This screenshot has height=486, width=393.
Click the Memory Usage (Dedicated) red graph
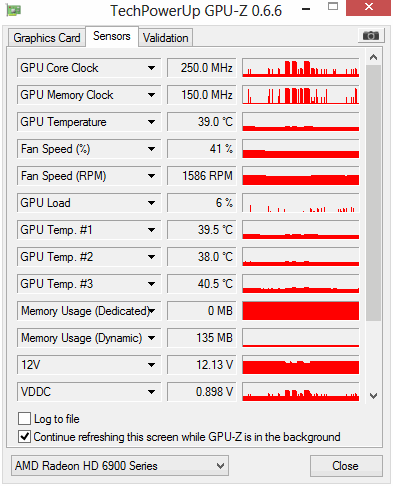point(301,311)
